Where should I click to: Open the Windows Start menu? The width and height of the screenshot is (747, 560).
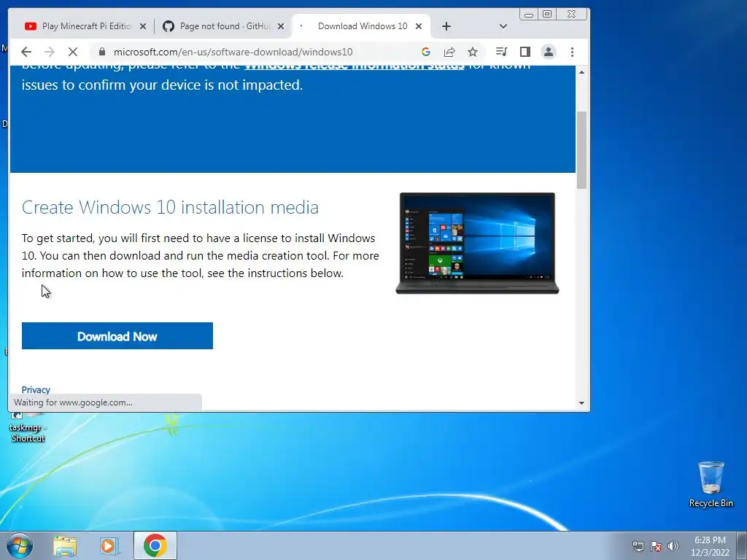point(20,545)
